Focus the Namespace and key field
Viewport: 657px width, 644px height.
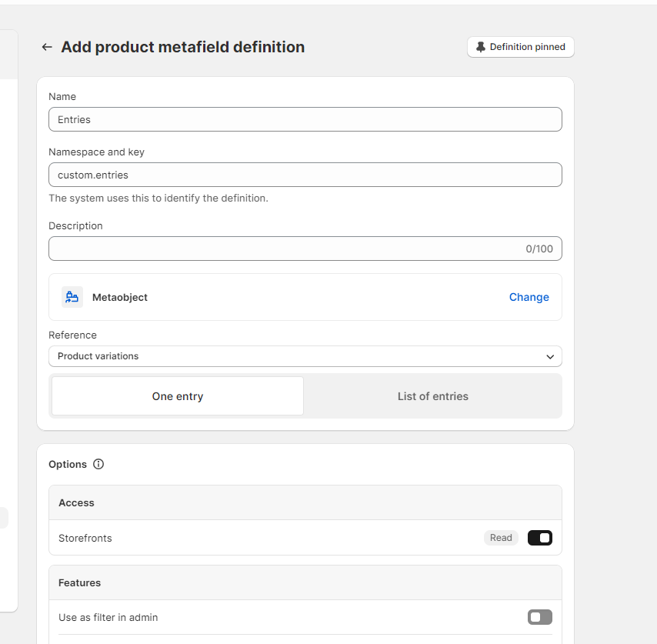point(305,175)
